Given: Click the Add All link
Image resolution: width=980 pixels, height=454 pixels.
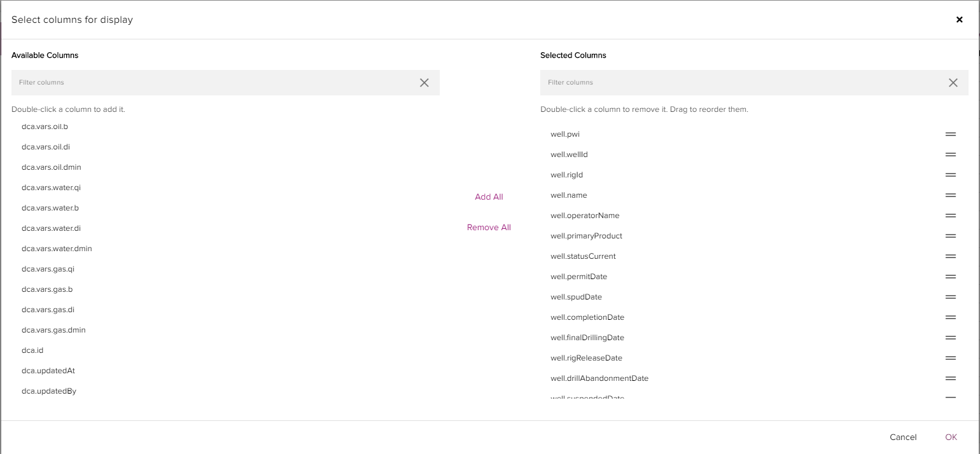Looking at the screenshot, I should point(488,196).
